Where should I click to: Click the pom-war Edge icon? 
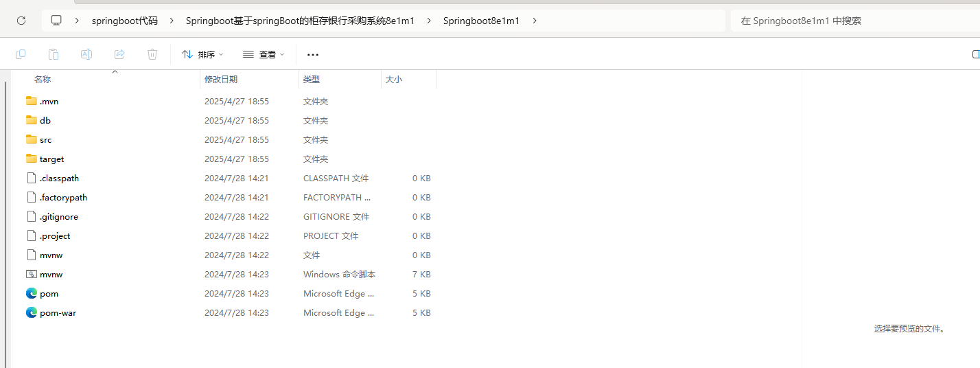point(31,312)
